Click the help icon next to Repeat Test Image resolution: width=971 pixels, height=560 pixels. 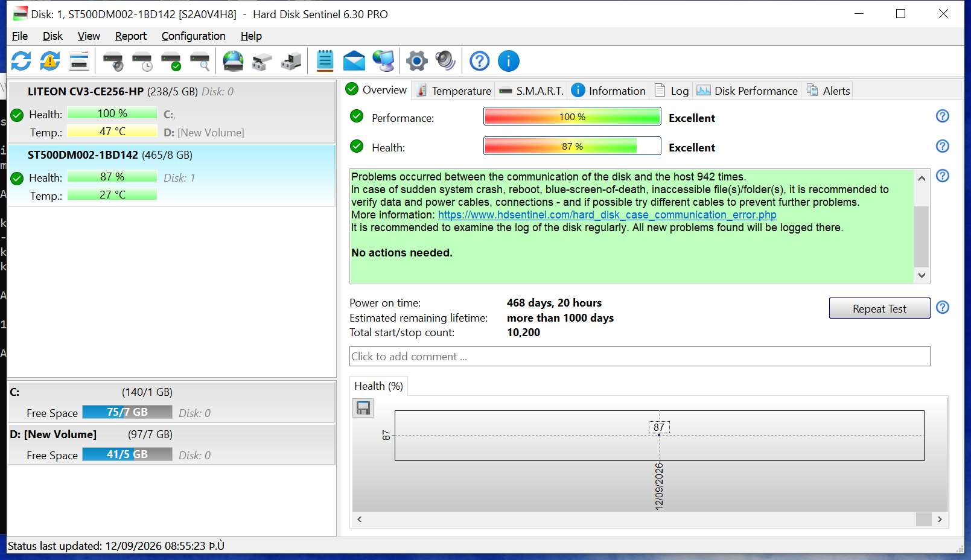coord(942,307)
